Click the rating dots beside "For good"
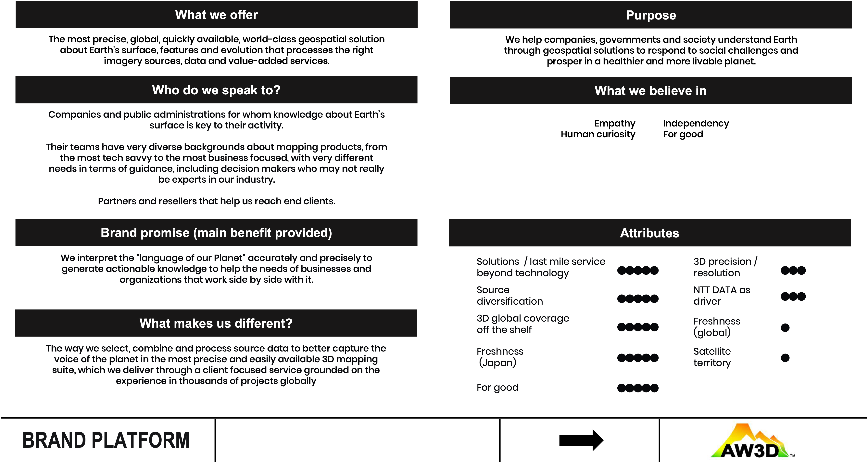 [x=637, y=388]
